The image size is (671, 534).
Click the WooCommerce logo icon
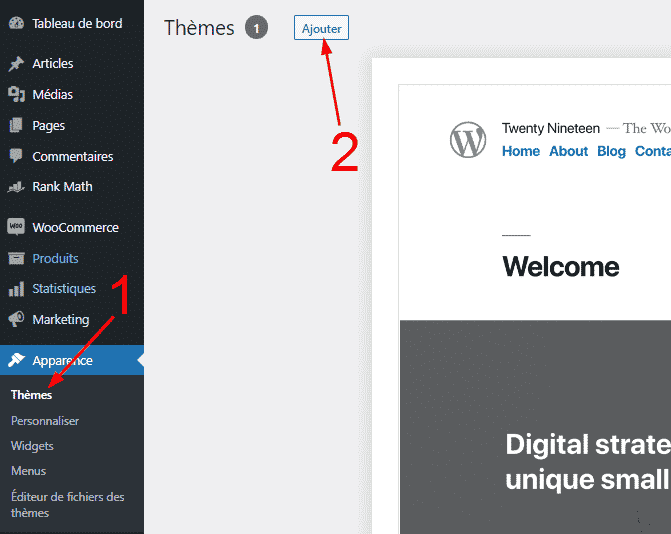pyautogui.click(x=16, y=228)
